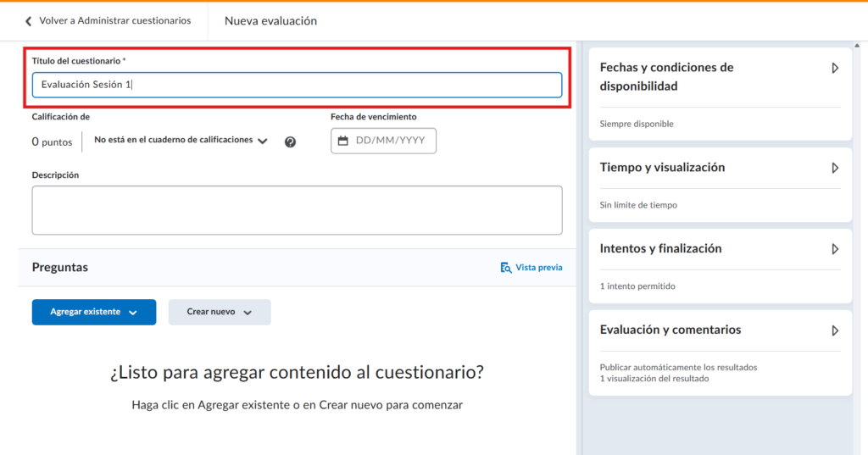This screenshot has width=868, height=455.
Task: Open the Crear nuevo dropdown button
Action: (220, 312)
